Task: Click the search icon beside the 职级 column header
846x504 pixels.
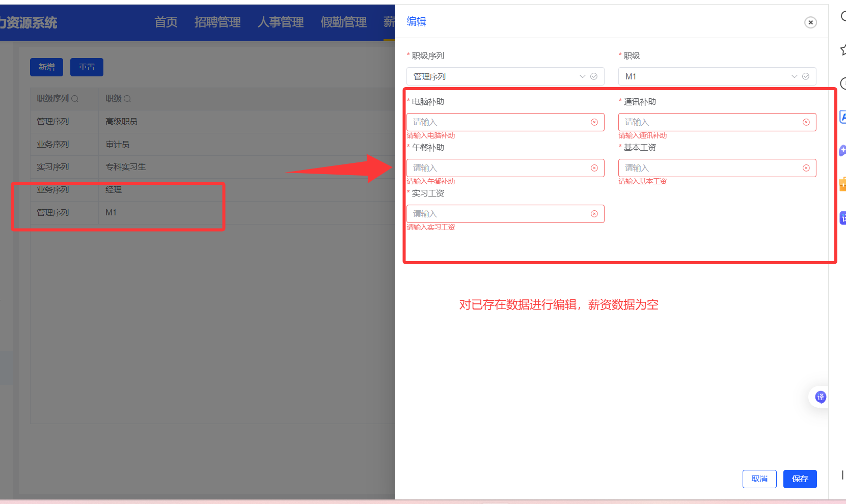Action: (x=127, y=99)
